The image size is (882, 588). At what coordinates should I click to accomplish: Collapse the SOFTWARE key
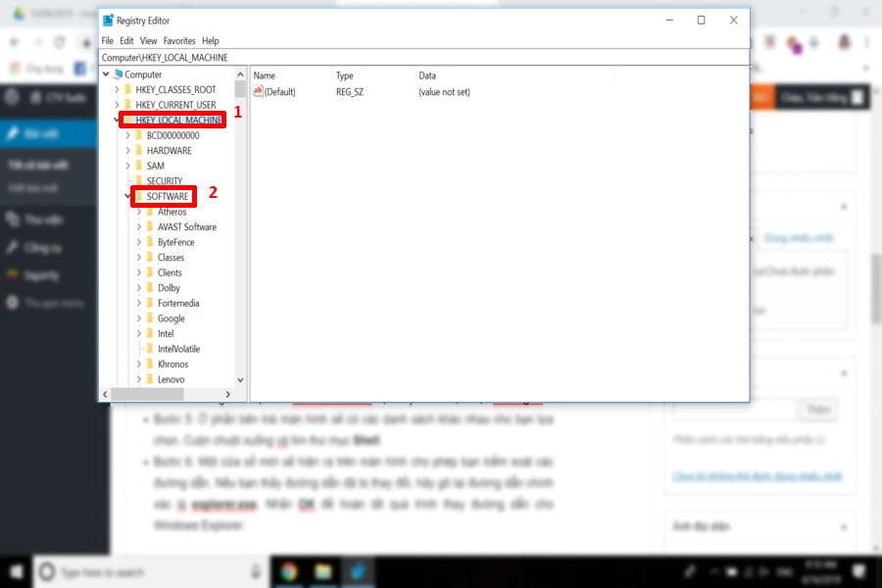[127, 197]
